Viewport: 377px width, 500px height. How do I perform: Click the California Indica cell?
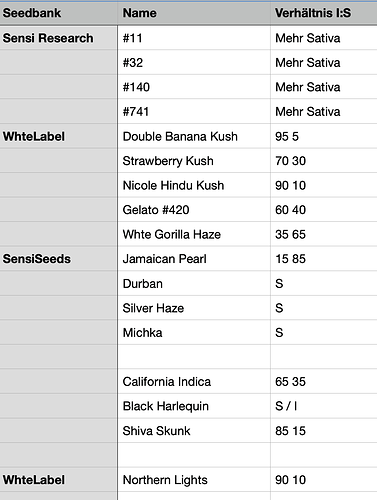tap(194, 381)
